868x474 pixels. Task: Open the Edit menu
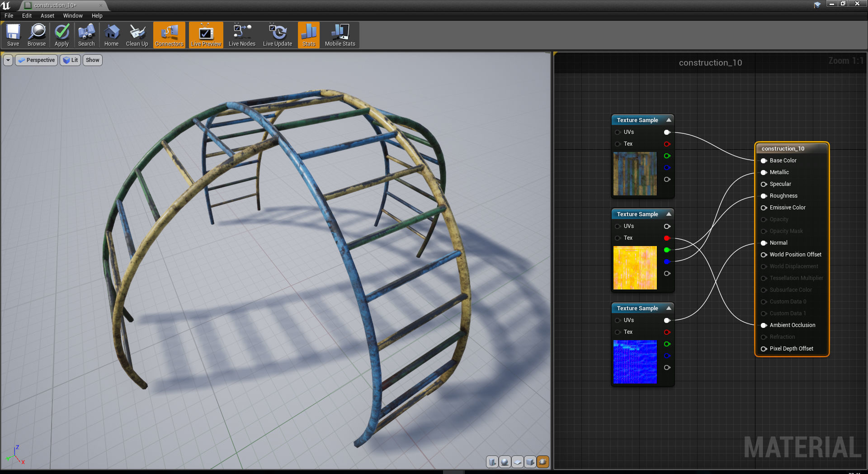point(27,15)
